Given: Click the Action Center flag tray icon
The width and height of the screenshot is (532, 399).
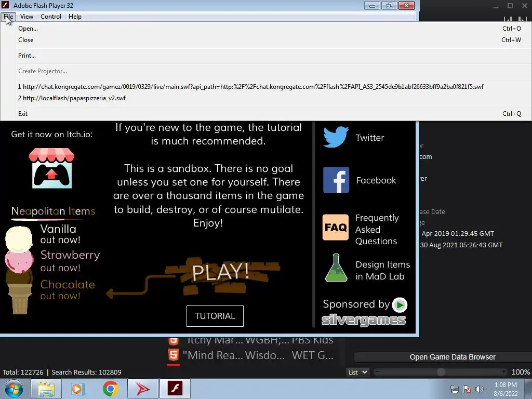Looking at the screenshot, I should (467, 389).
